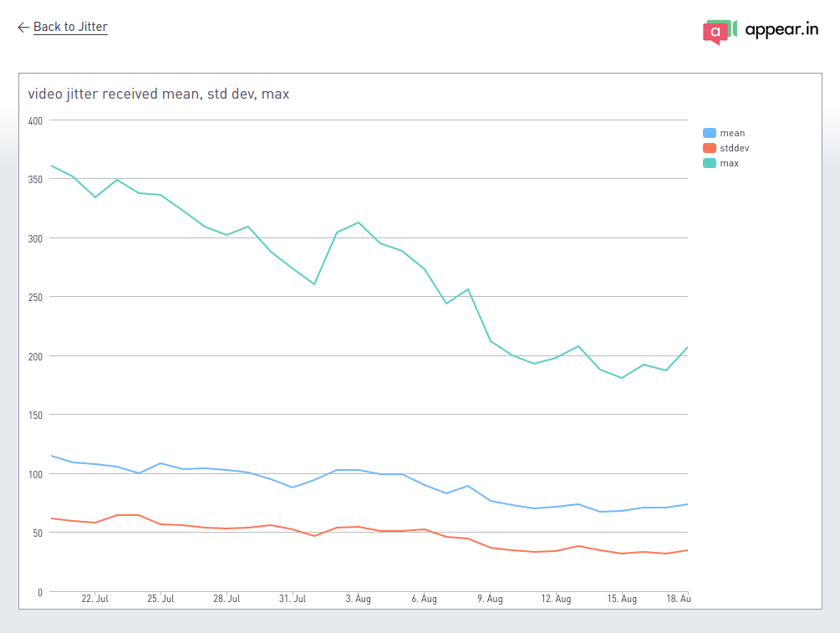Viewport: 840px width, 633px height.
Task: Click the 250 y-axis value label
Action: (x=35, y=297)
